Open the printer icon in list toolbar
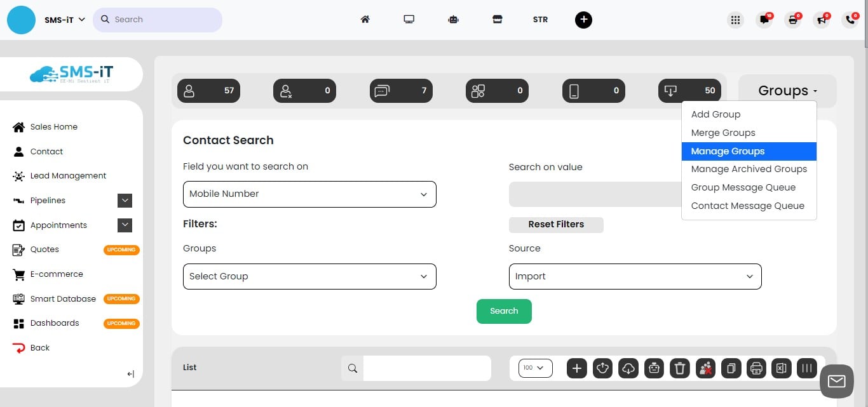The image size is (868, 407). coord(756,368)
